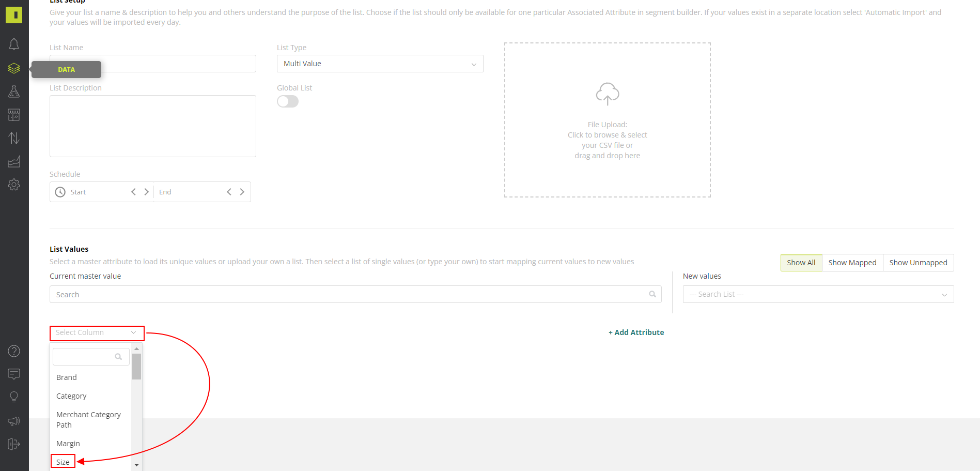This screenshot has width=980, height=471.
Task: Click the column dropdown scrollbar thumb
Action: 136,367
